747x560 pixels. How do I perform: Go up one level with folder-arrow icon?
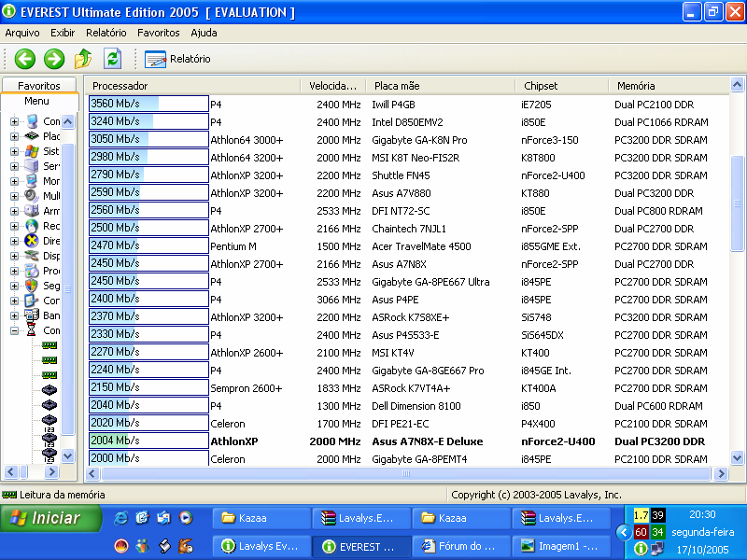coord(83,59)
